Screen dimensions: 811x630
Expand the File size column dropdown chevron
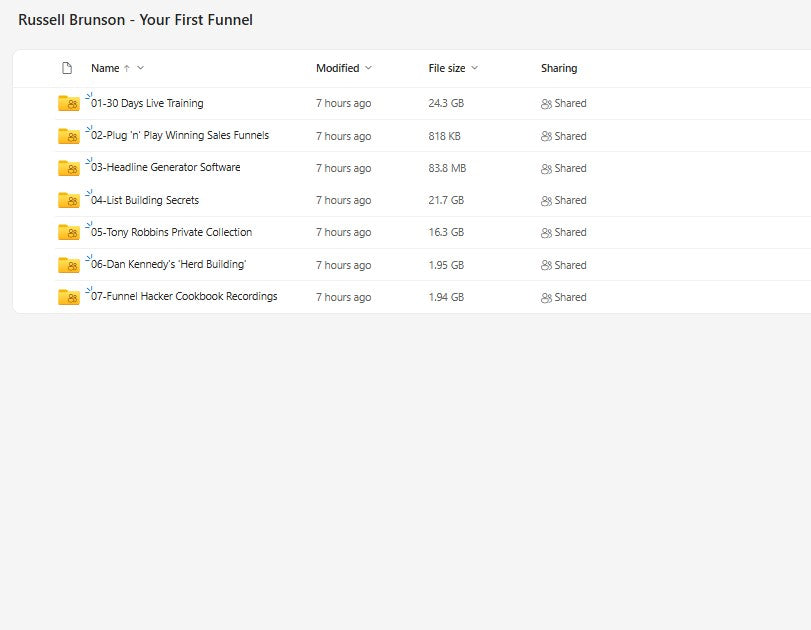475,68
